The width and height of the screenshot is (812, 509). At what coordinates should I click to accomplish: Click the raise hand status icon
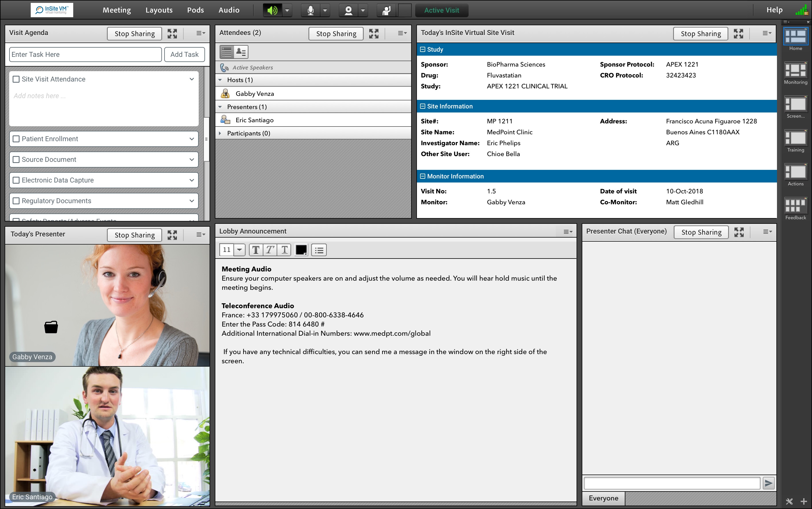(387, 10)
